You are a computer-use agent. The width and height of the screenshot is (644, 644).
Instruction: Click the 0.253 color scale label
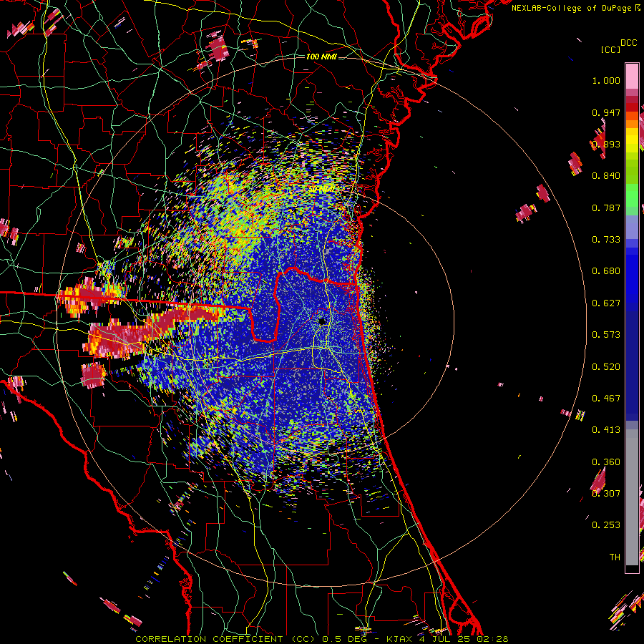tap(606, 525)
